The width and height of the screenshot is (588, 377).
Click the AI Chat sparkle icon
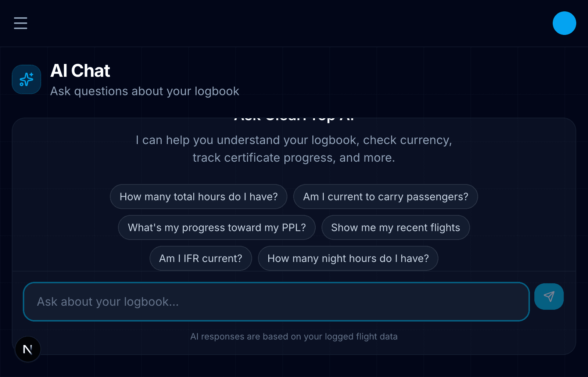[x=26, y=79]
